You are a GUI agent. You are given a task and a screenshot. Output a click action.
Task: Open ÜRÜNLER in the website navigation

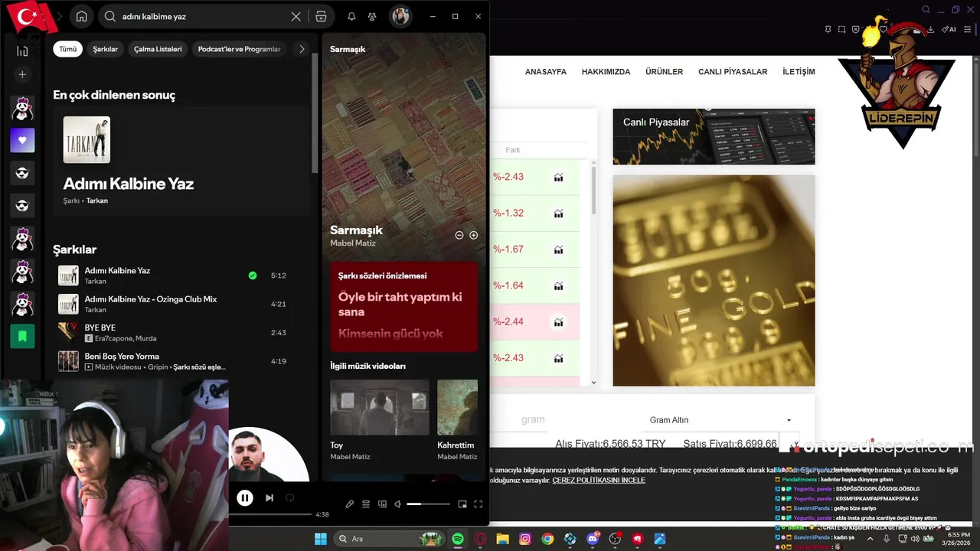(664, 72)
